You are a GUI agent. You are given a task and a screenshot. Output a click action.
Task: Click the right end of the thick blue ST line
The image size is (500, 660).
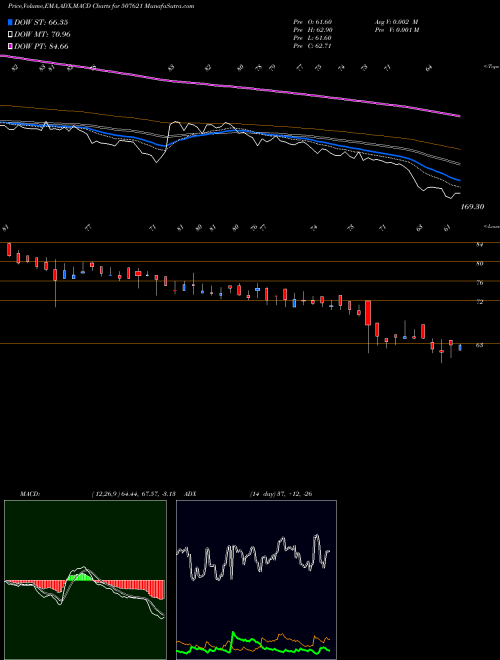point(458,179)
